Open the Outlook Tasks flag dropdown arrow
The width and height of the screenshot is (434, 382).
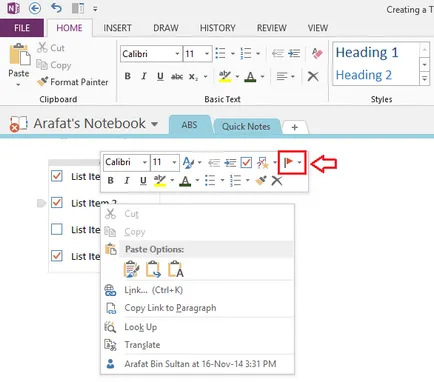[300, 162]
